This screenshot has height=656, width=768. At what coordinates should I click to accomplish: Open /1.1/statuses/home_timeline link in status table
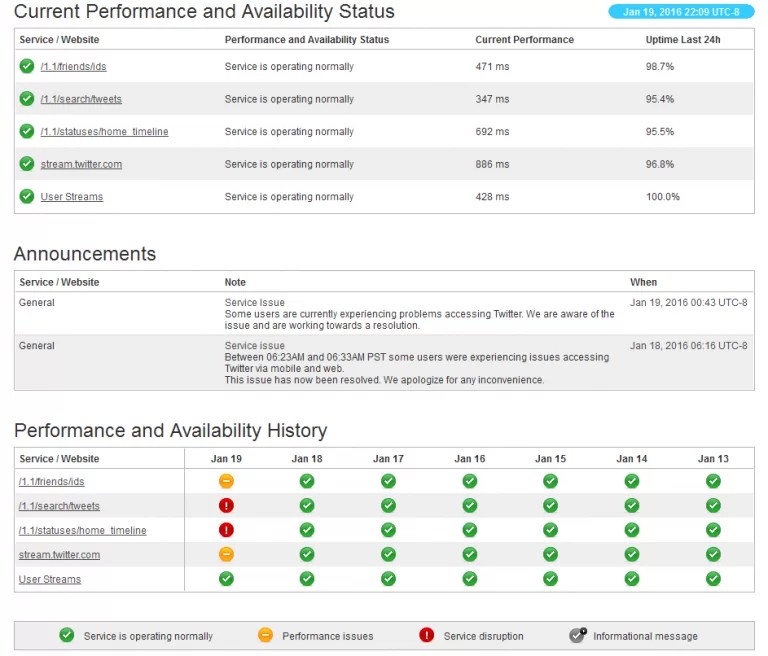click(104, 132)
